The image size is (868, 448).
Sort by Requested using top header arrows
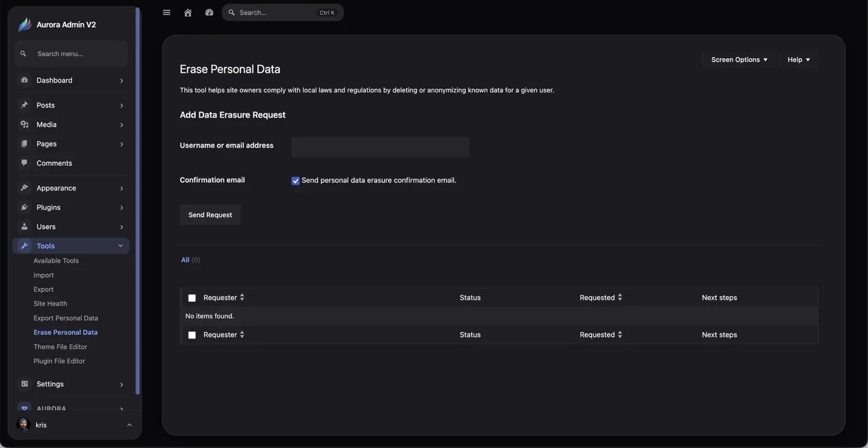click(620, 297)
